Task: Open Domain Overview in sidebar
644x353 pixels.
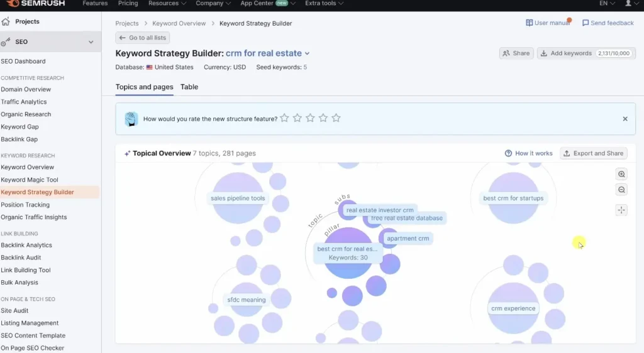Action: coord(26,89)
